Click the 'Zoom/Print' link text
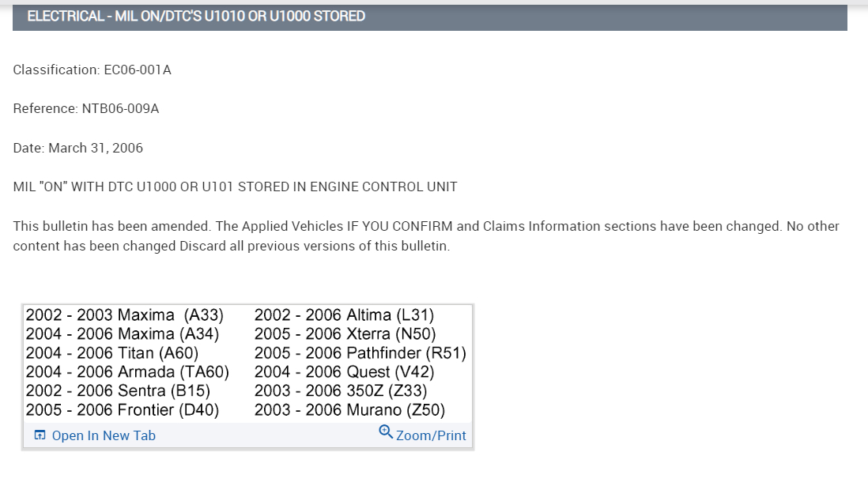 (431, 435)
